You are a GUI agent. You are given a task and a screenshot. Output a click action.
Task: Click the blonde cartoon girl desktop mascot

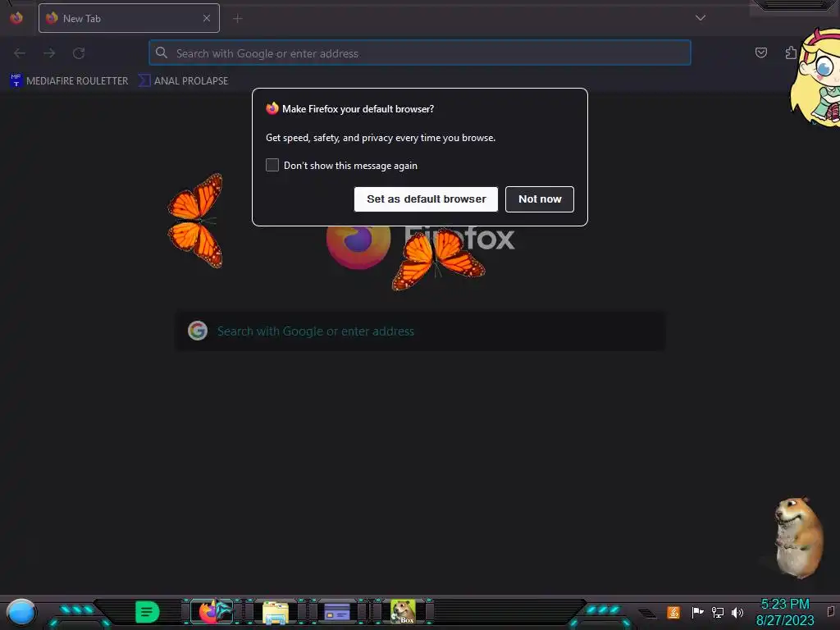(815, 78)
